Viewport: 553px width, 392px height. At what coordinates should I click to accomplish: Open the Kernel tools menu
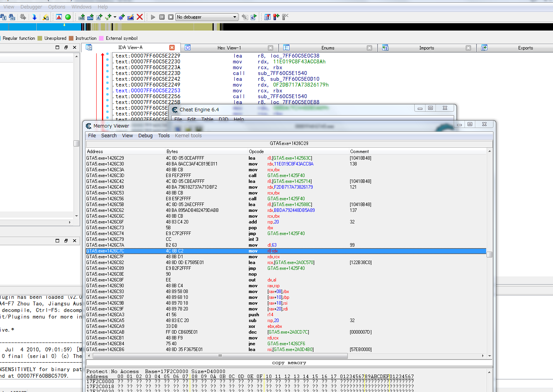coord(188,136)
